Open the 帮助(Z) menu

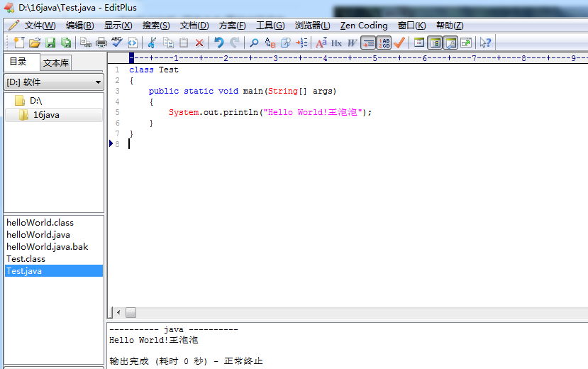450,26
